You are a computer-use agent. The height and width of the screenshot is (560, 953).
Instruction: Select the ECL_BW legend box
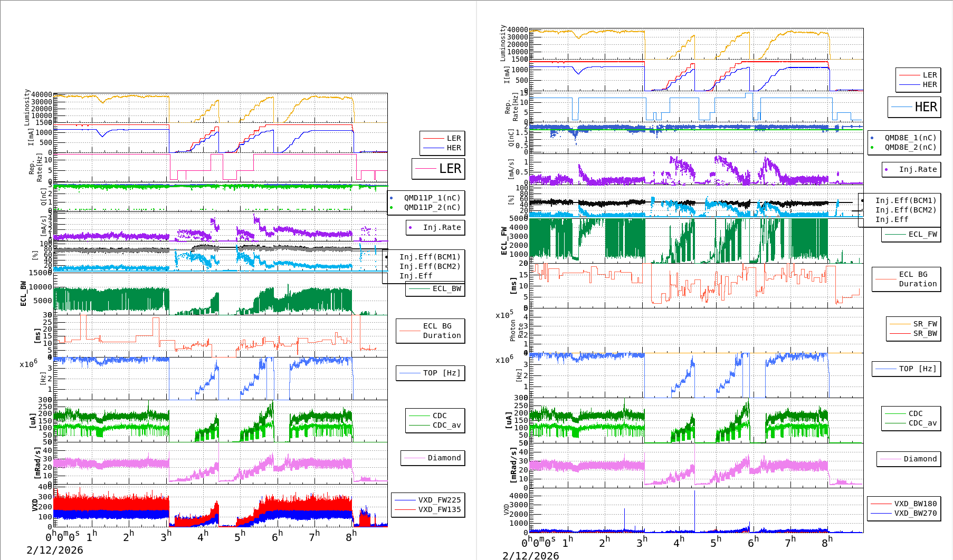435,288
